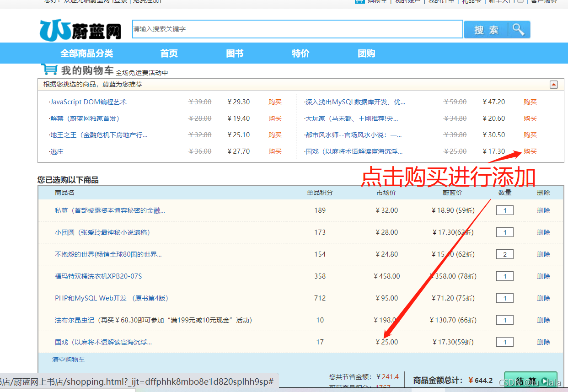The height and width of the screenshot is (392, 568).
Task: Delete 私募 from the cart
Action: point(543,210)
